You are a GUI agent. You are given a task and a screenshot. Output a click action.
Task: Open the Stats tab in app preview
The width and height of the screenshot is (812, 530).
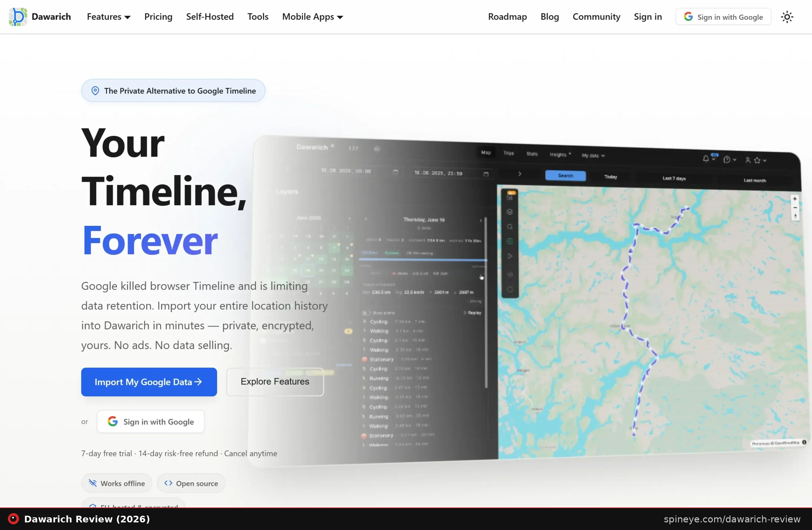(532, 154)
